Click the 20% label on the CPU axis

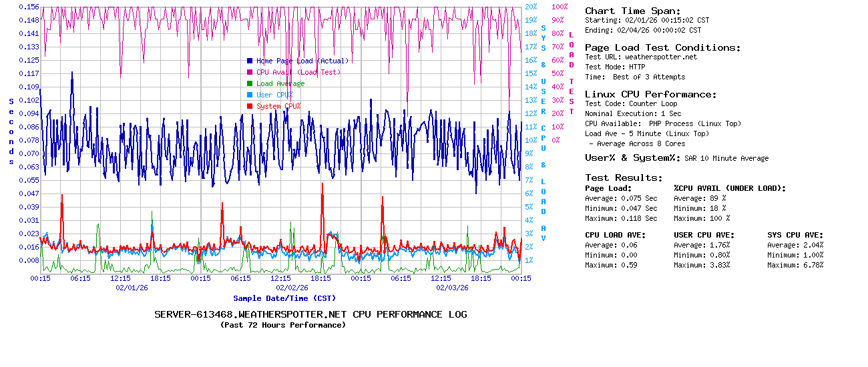tap(531, 7)
